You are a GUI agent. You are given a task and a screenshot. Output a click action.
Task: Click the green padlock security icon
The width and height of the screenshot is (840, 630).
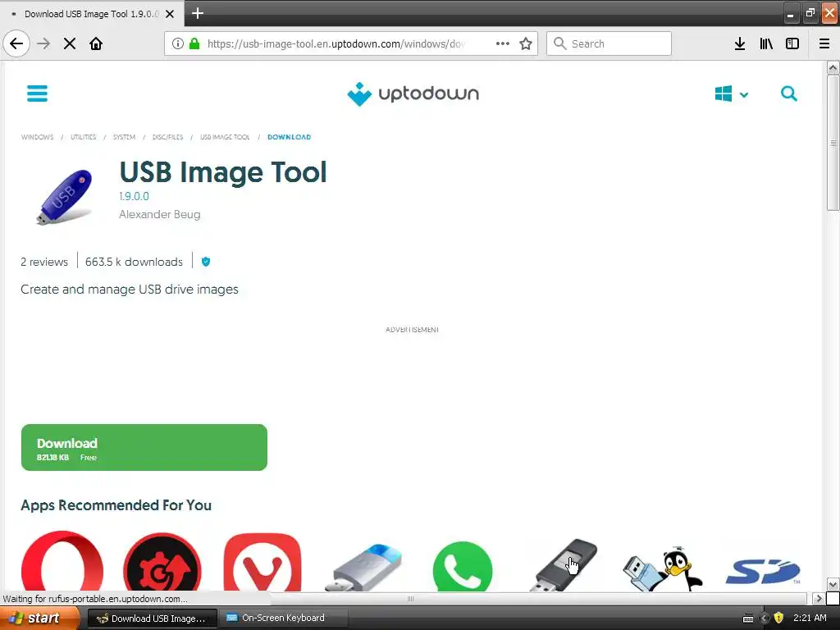click(x=194, y=43)
